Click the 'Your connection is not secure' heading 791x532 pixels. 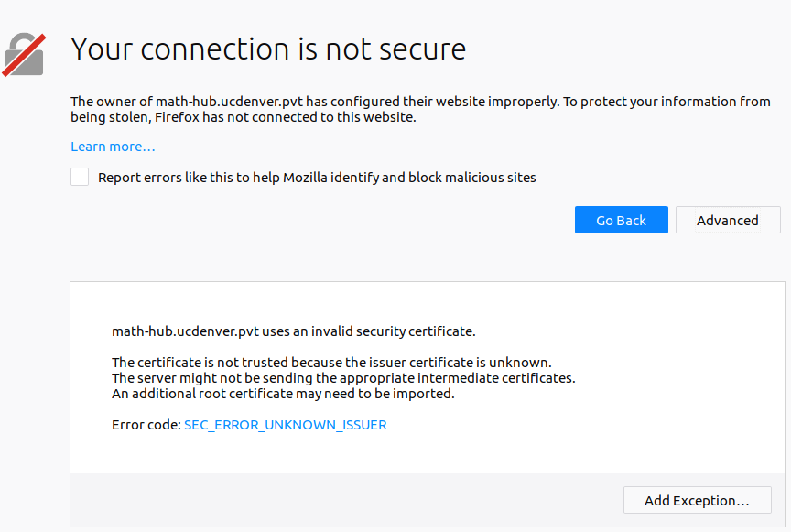268,49
